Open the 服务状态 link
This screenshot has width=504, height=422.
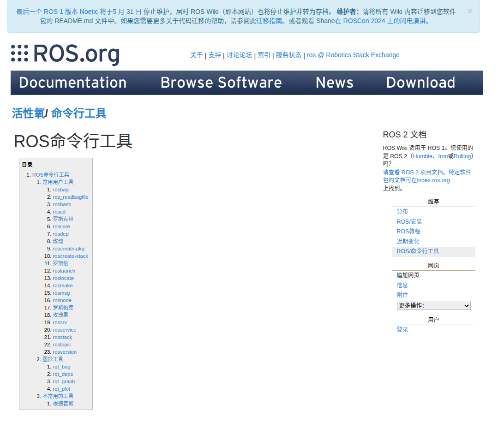(288, 55)
